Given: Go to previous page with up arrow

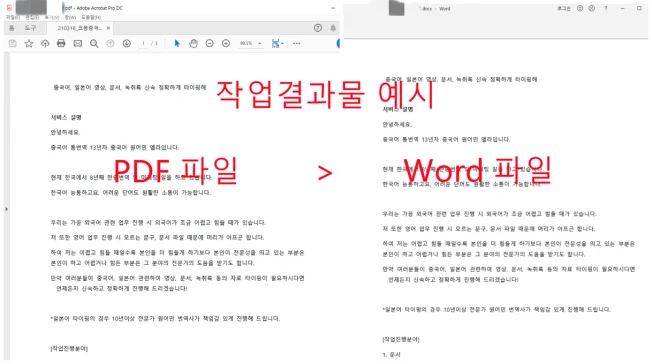Looking at the screenshot, I should (x=110, y=43).
